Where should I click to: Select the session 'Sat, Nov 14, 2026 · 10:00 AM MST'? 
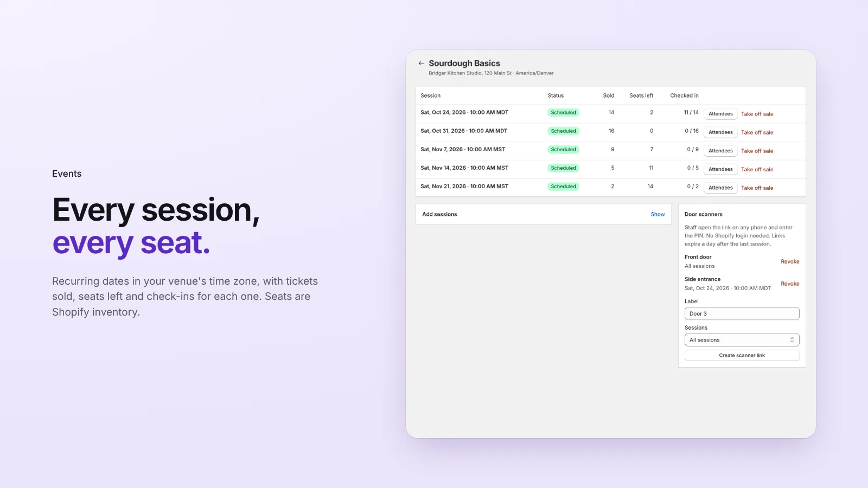click(x=464, y=168)
